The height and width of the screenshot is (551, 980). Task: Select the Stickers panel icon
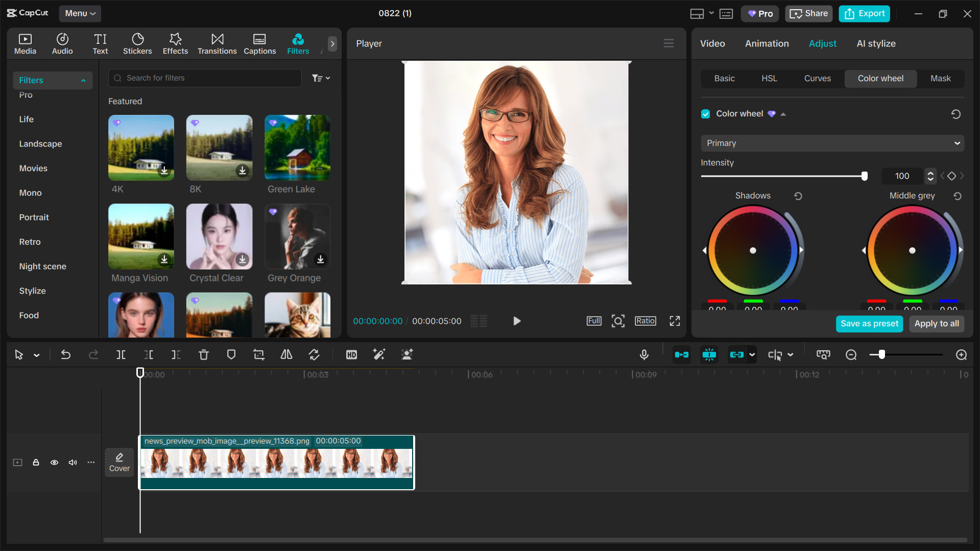[137, 43]
